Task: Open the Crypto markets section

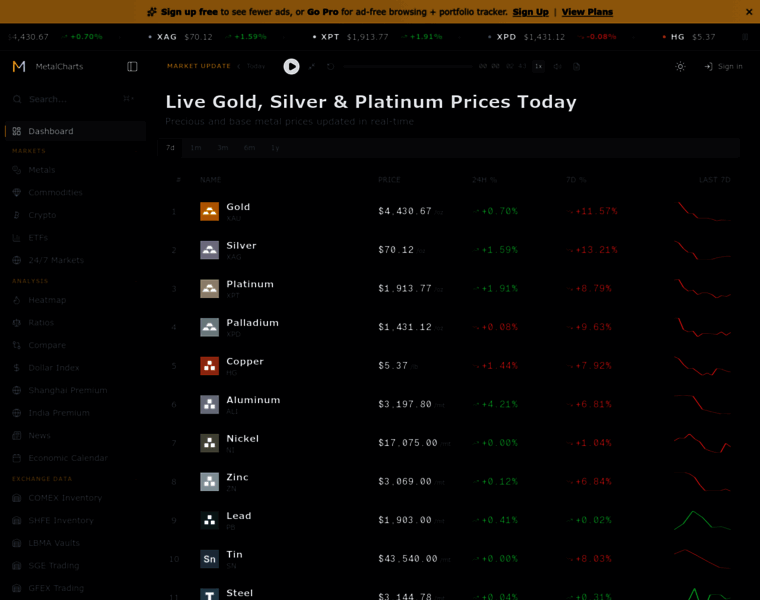Action: pos(42,215)
